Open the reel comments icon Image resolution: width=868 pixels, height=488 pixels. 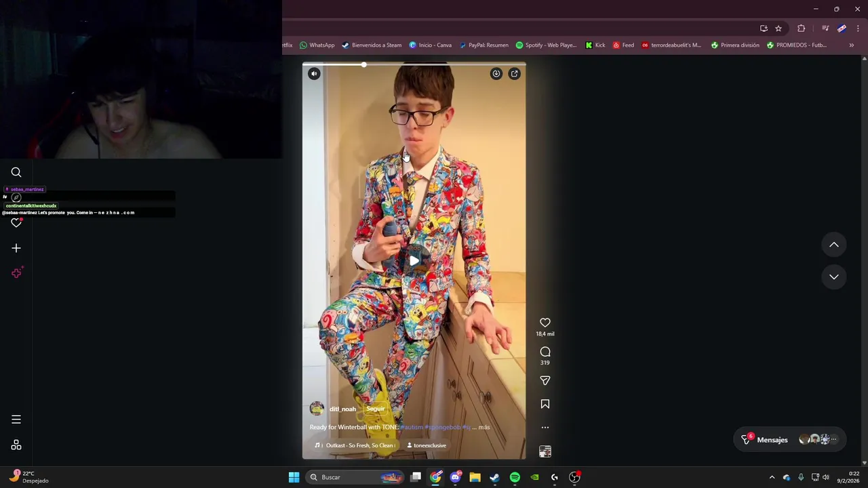coord(545,352)
